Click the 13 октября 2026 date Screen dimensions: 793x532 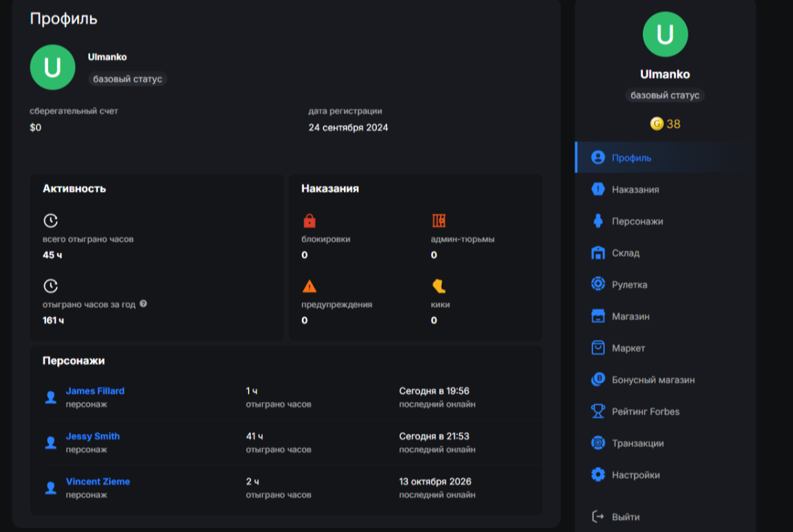point(435,482)
